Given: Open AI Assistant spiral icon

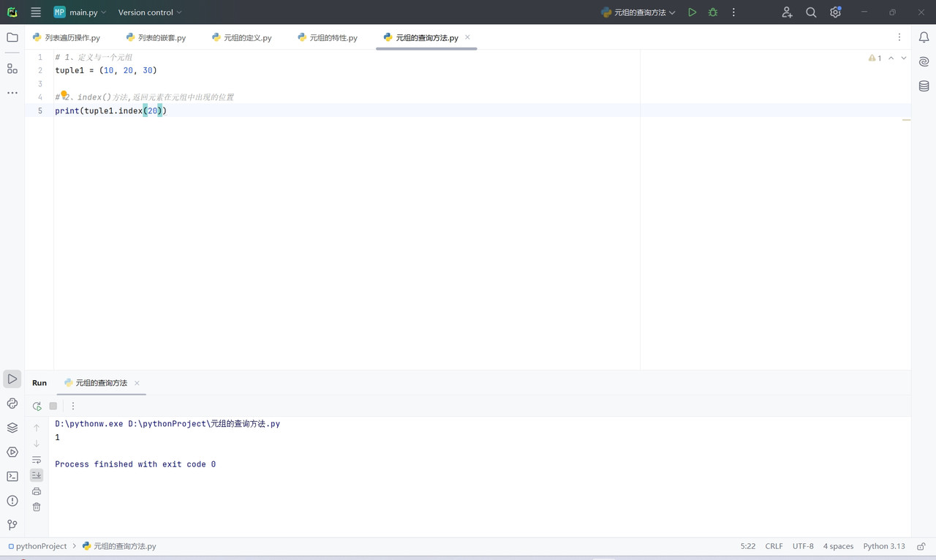Looking at the screenshot, I should 924,62.
